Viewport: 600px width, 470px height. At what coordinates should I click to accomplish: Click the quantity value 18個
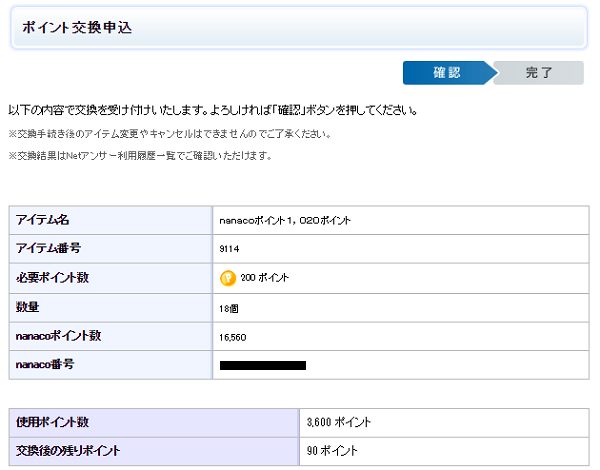click(229, 308)
